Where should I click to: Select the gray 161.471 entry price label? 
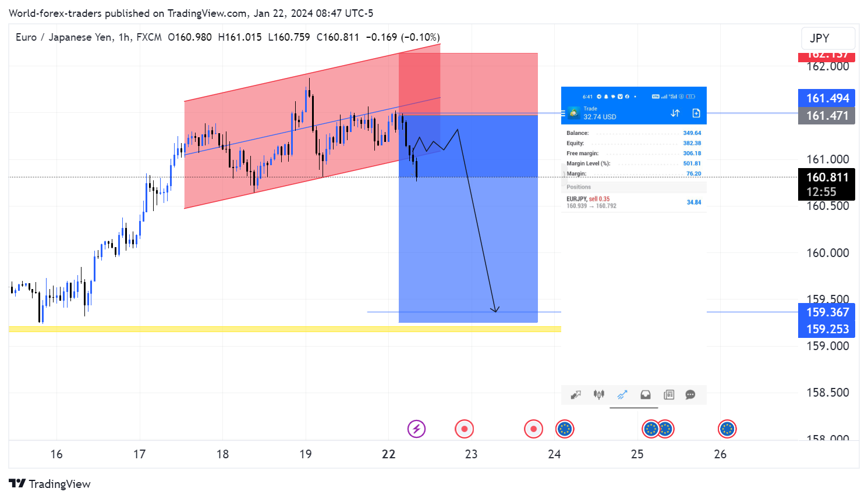coord(827,116)
